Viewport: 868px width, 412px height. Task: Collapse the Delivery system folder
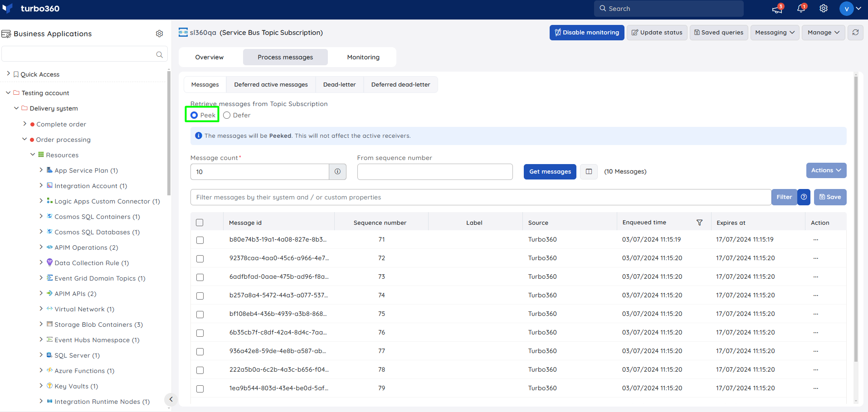pyautogui.click(x=16, y=108)
